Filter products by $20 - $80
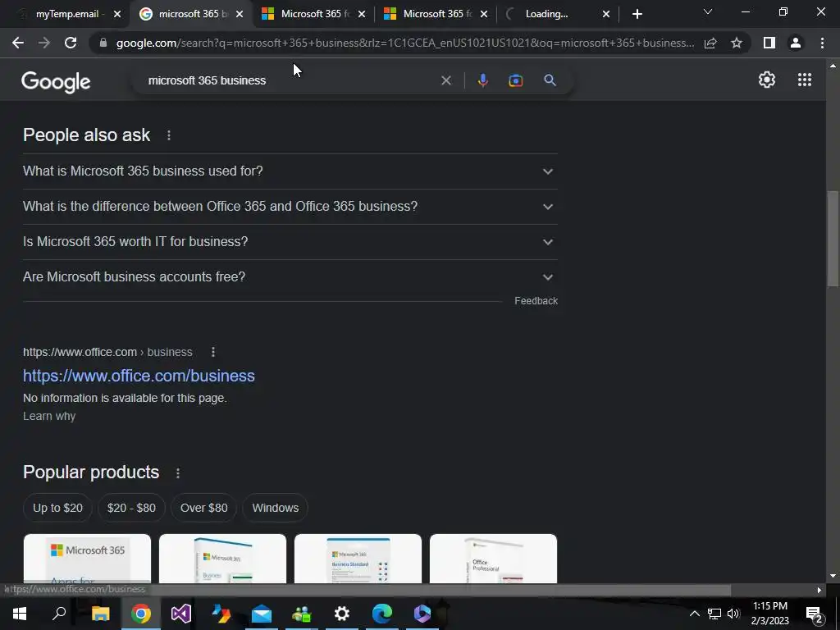The width and height of the screenshot is (840, 630). click(x=131, y=508)
